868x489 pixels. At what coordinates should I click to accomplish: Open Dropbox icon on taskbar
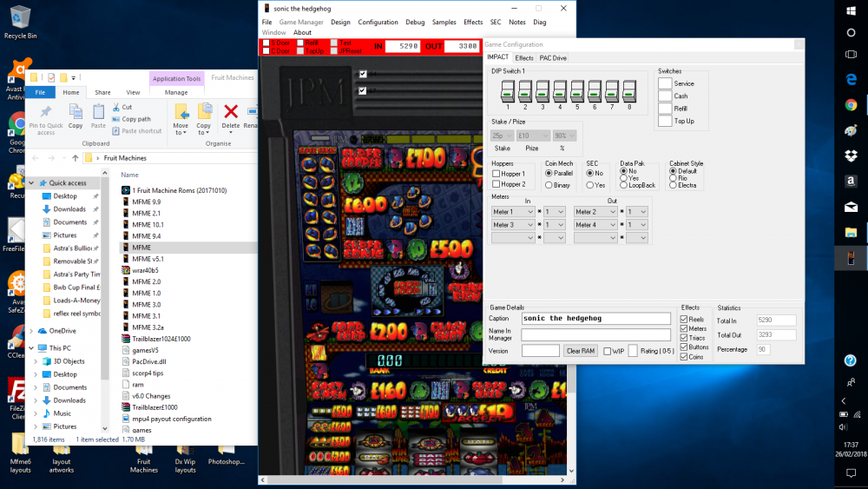pyautogui.click(x=851, y=156)
